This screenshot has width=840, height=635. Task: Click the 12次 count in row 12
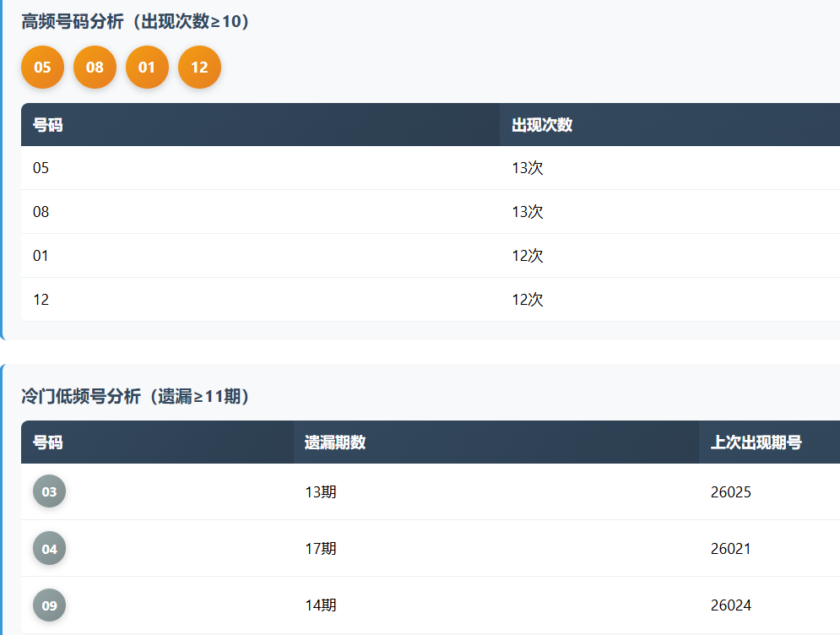(x=528, y=300)
